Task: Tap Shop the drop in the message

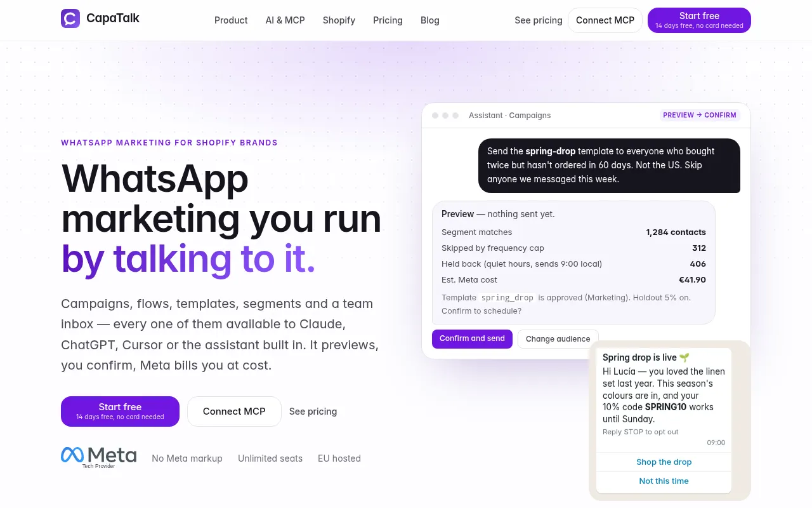Action: pos(664,462)
